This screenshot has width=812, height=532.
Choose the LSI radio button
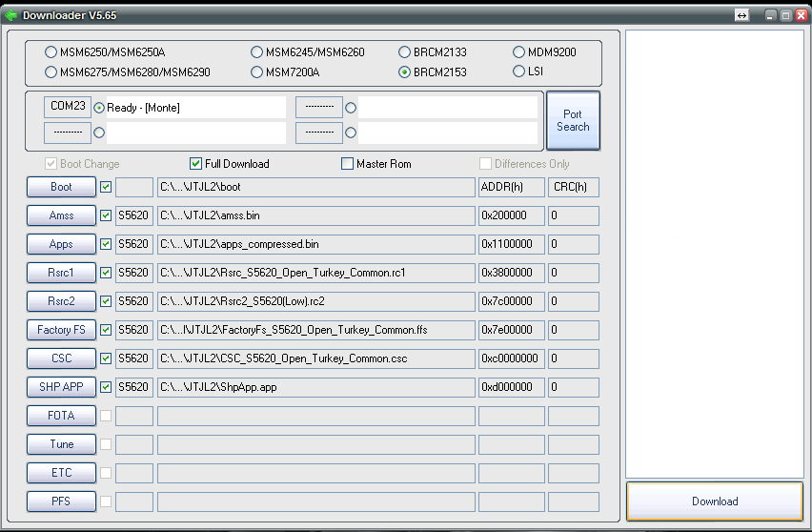(519, 72)
